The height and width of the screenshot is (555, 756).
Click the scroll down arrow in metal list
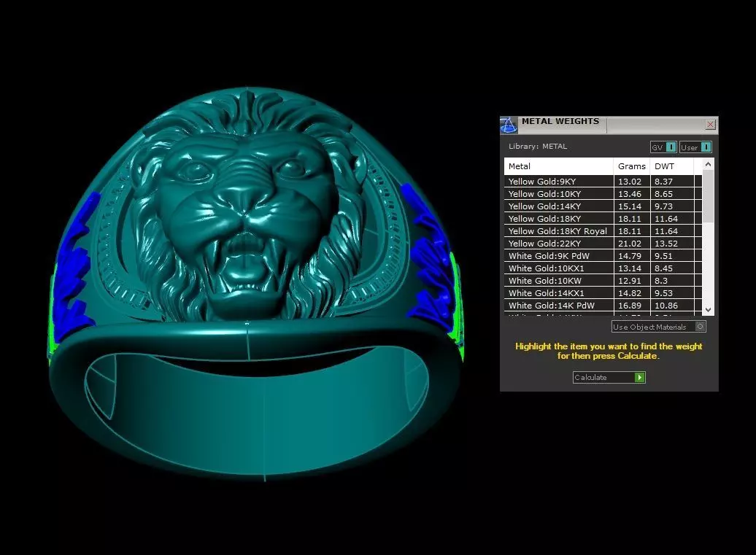tap(708, 310)
